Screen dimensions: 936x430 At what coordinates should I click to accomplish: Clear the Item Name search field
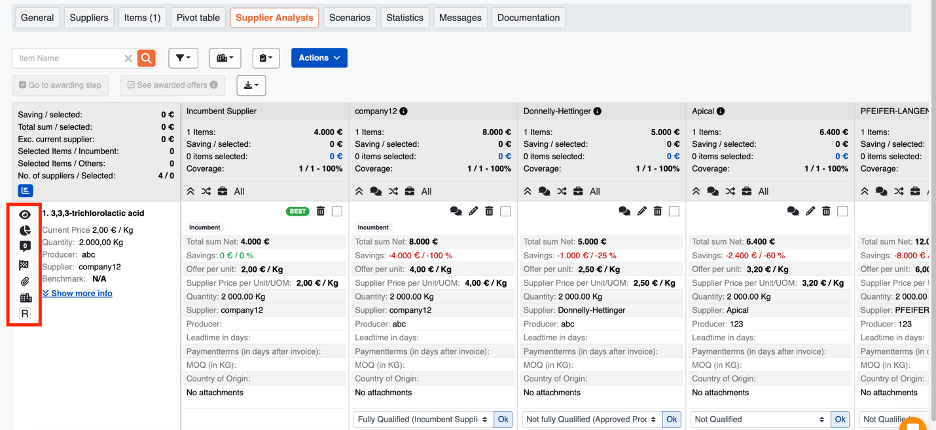pyautogui.click(x=128, y=58)
